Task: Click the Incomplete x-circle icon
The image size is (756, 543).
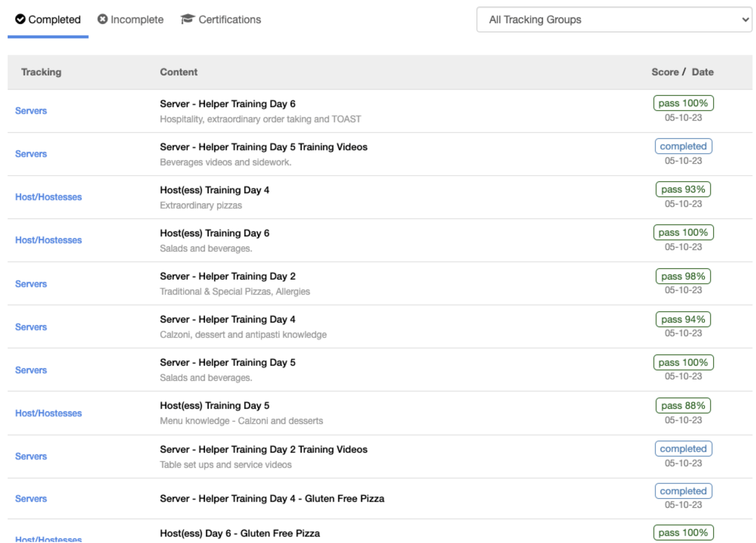Action: tap(102, 19)
